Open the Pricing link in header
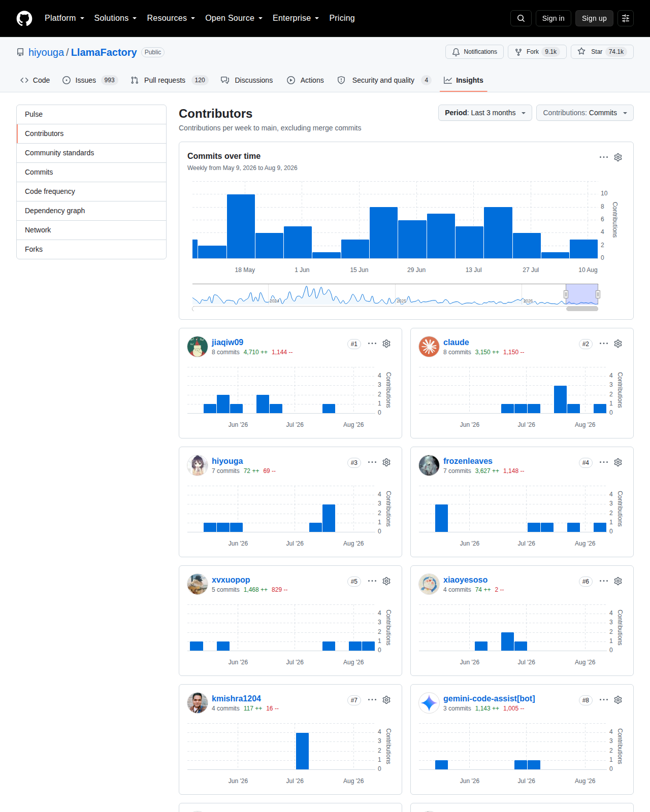Viewport: 650px width, 812px height. (342, 18)
